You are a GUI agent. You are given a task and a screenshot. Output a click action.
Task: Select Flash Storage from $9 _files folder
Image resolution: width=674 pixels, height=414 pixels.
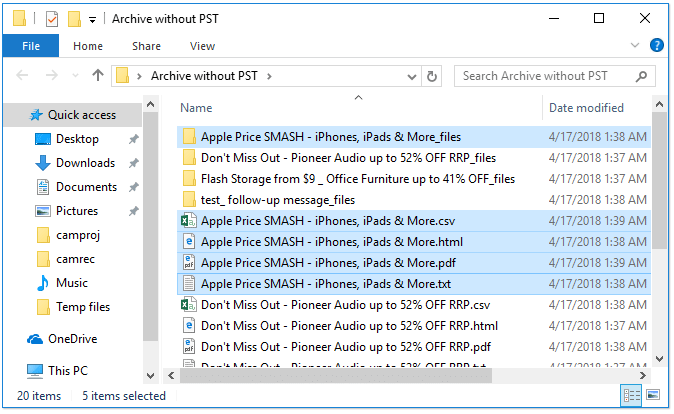point(414,179)
